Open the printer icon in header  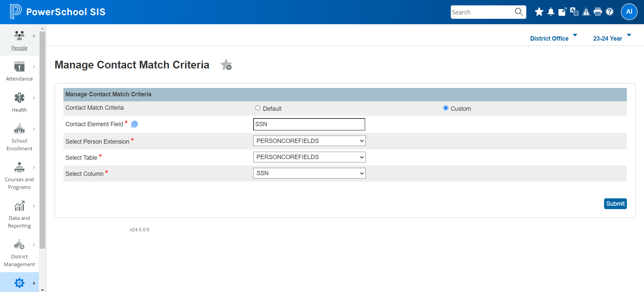coord(598,12)
